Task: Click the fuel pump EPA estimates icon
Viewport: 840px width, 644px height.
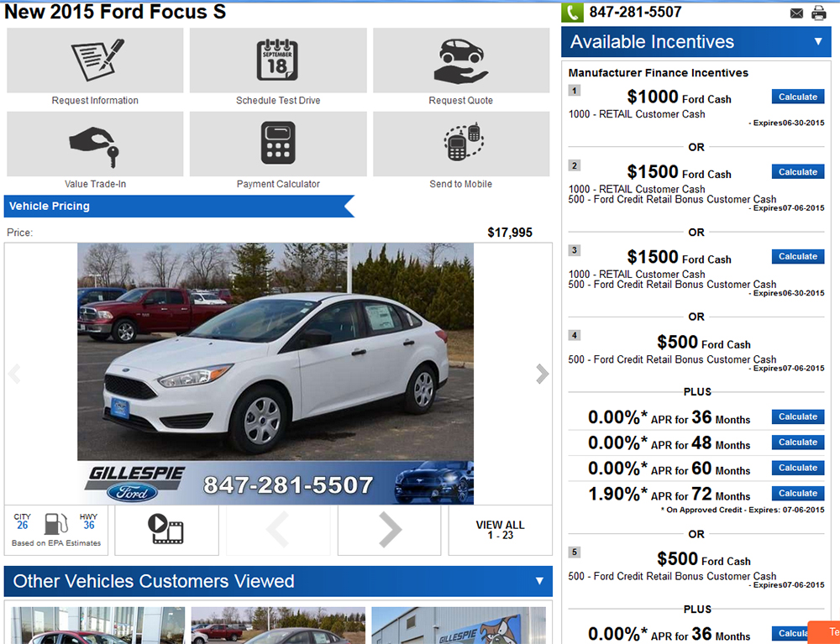Action: tap(55, 524)
